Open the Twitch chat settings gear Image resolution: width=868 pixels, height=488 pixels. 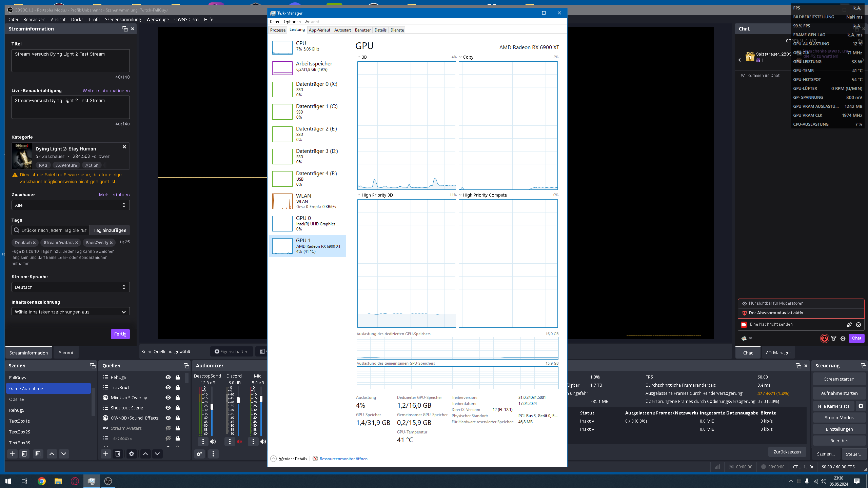click(x=843, y=338)
